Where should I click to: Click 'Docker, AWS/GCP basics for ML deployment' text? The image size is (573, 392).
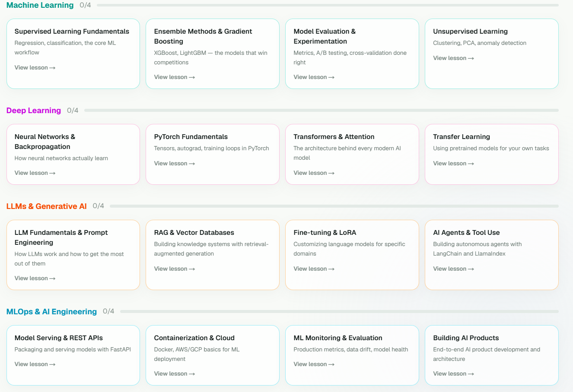click(197, 354)
